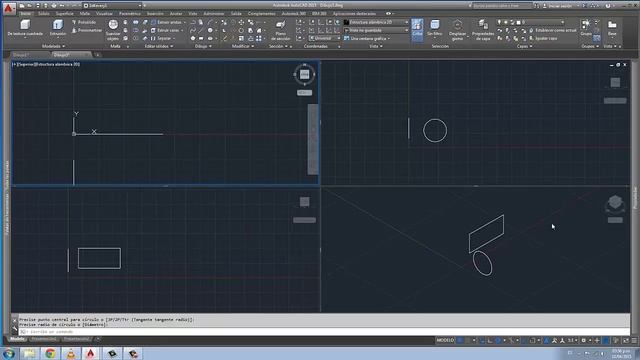Click the ViewCube in top-left viewport
The height and width of the screenshot is (360, 640).
tap(304, 74)
